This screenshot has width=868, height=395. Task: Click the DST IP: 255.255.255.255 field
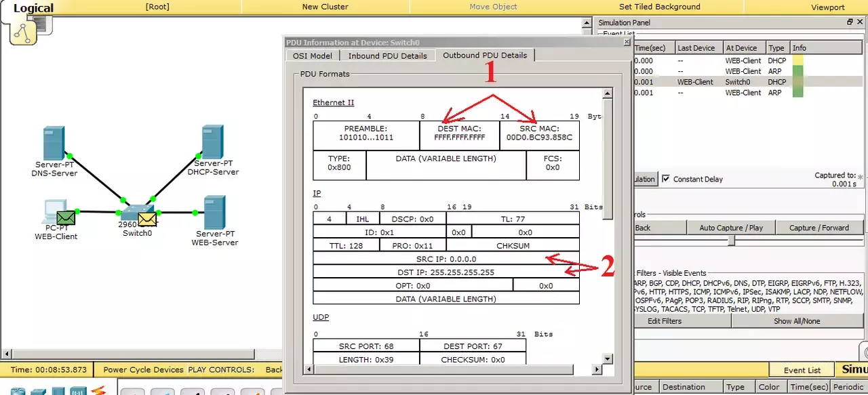coord(446,272)
